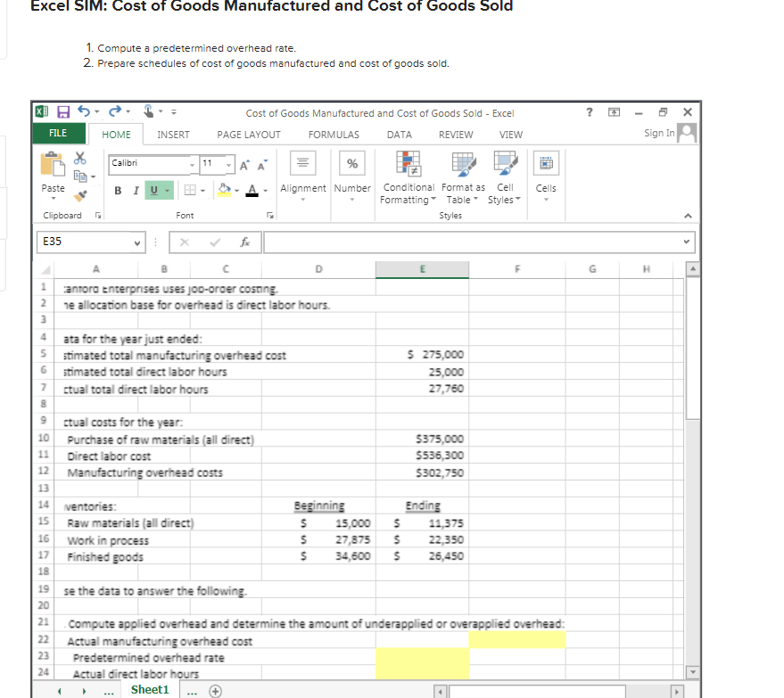Click the Select All corner triangle
The image size is (784, 698).
(x=45, y=270)
